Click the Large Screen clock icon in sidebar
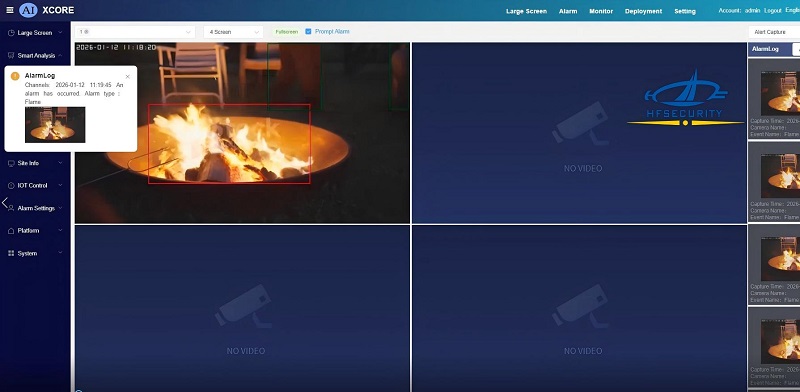 pos(11,33)
